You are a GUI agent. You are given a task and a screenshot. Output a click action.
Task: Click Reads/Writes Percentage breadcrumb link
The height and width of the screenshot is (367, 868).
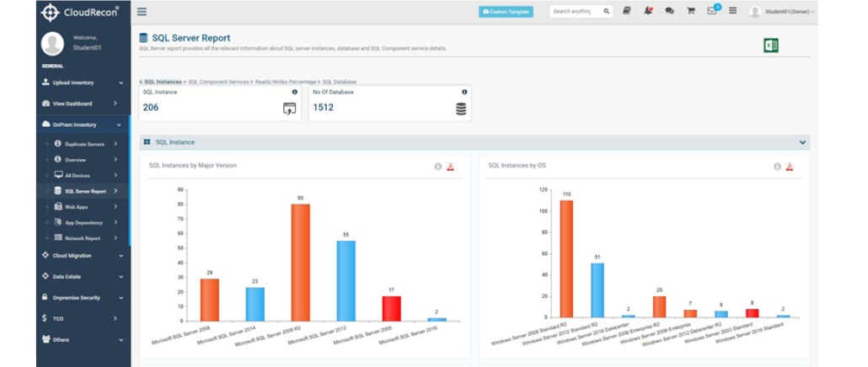(286, 82)
